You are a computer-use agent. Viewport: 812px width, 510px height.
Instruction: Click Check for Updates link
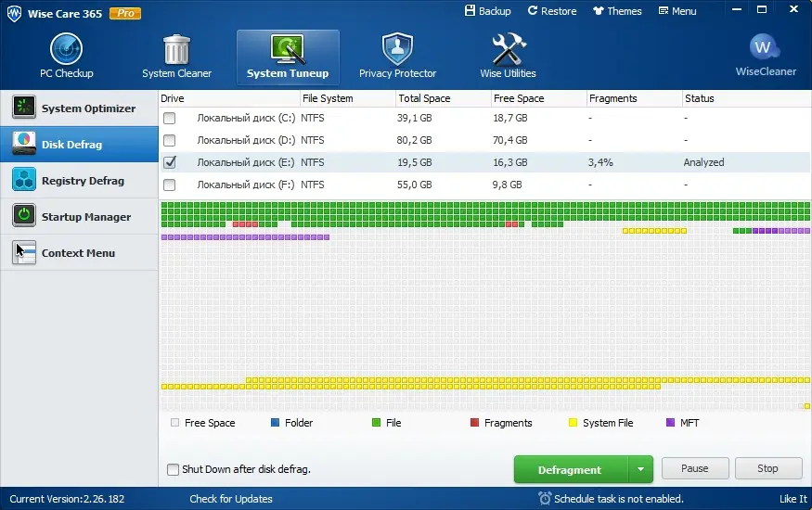point(231,499)
